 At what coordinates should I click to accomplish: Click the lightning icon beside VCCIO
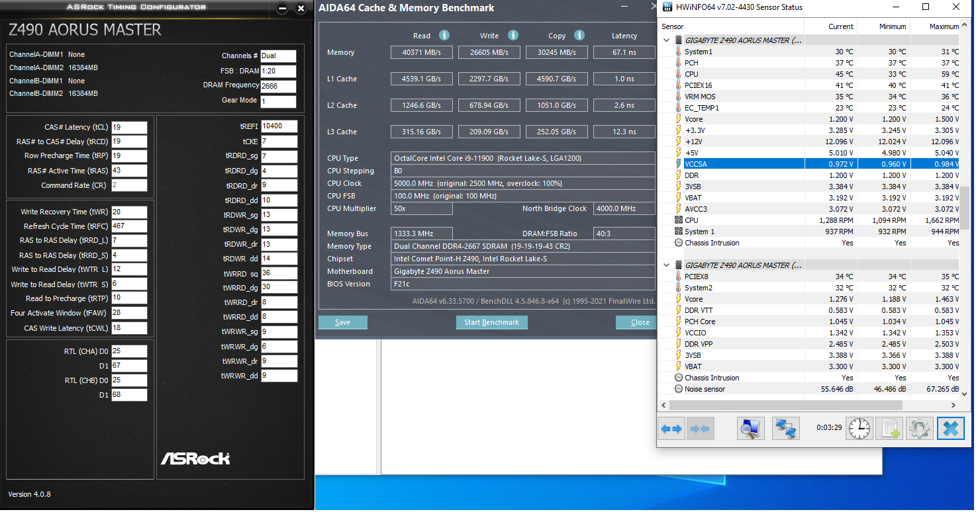(678, 333)
